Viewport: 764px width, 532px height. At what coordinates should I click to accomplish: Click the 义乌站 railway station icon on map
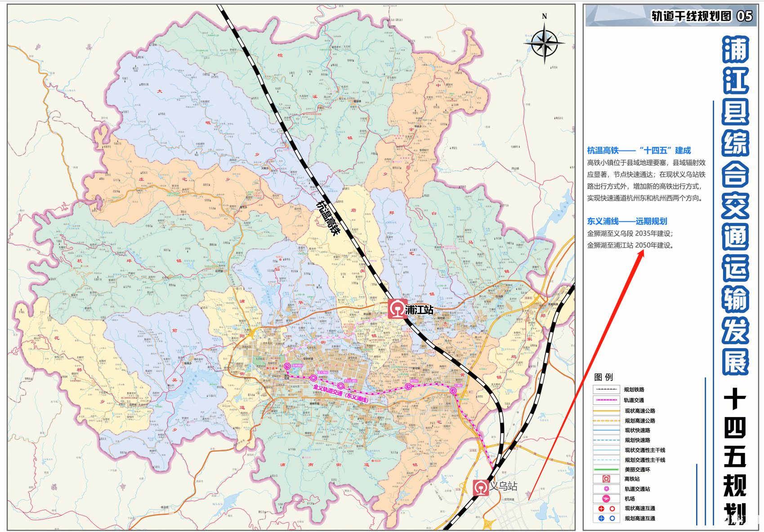481,488
